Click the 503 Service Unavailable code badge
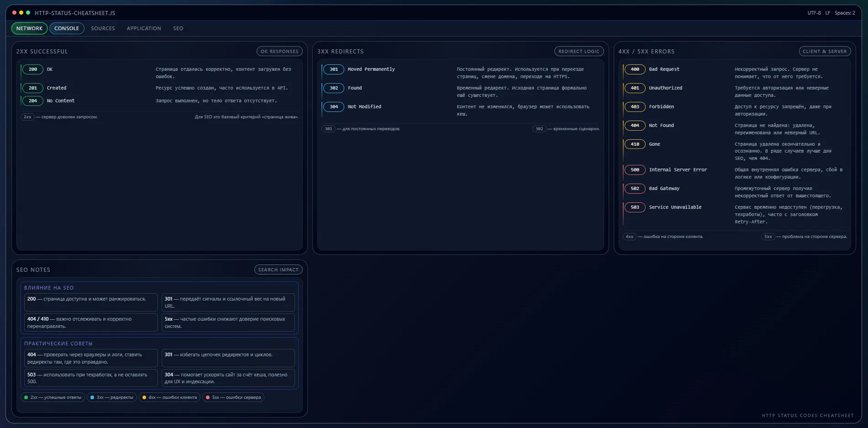Viewport: 868px width, 428px height. pos(635,207)
